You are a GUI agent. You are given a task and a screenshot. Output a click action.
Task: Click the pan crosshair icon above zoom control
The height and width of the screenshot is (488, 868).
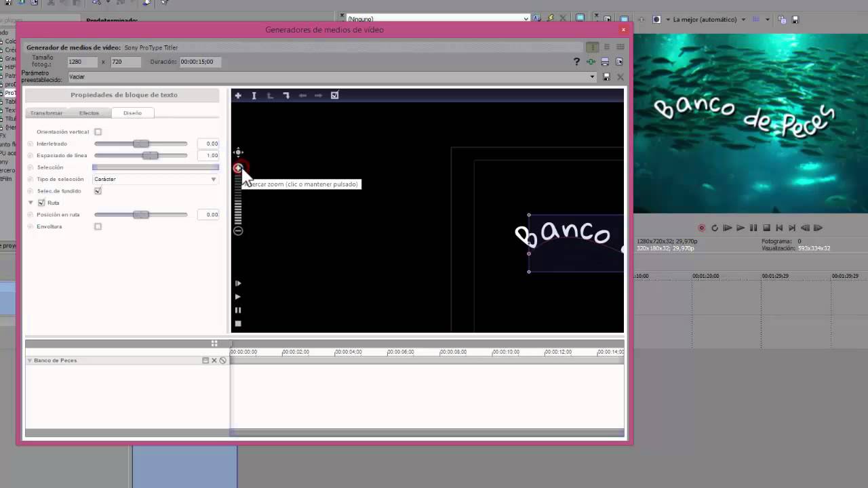point(238,152)
